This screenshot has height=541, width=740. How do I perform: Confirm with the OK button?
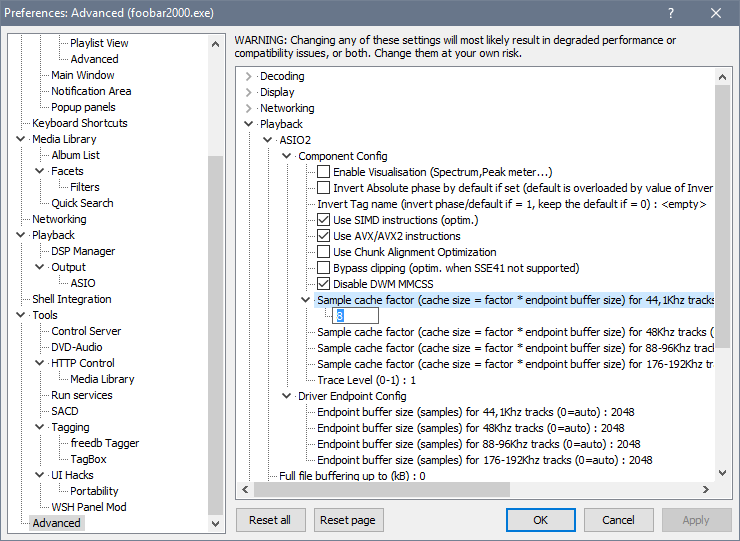pos(540,520)
